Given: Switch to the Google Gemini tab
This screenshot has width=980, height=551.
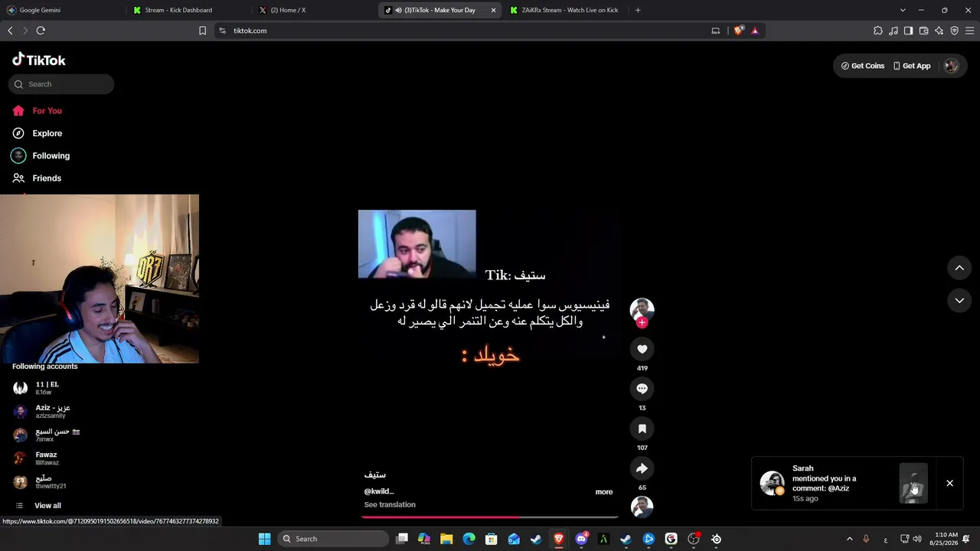Looking at the screenshot, I should (x=61, y=10).
